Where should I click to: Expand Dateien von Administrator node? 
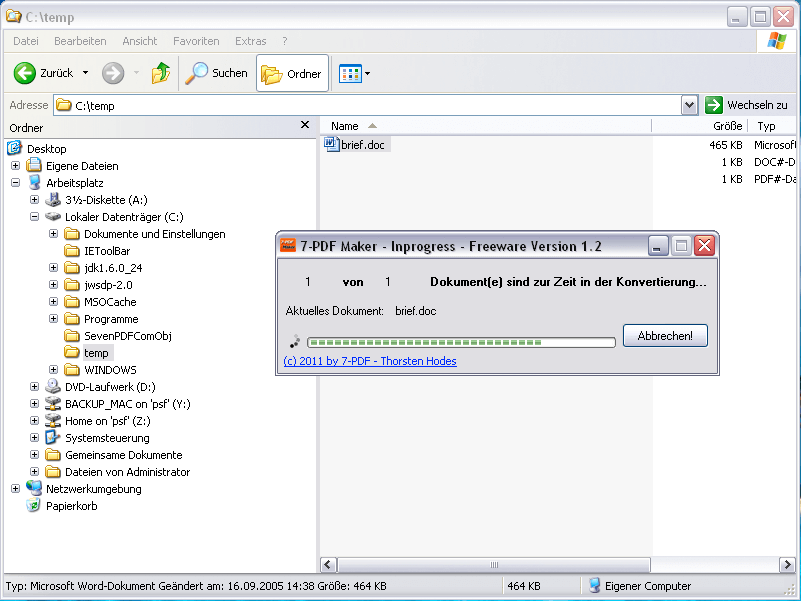point(34,472)
